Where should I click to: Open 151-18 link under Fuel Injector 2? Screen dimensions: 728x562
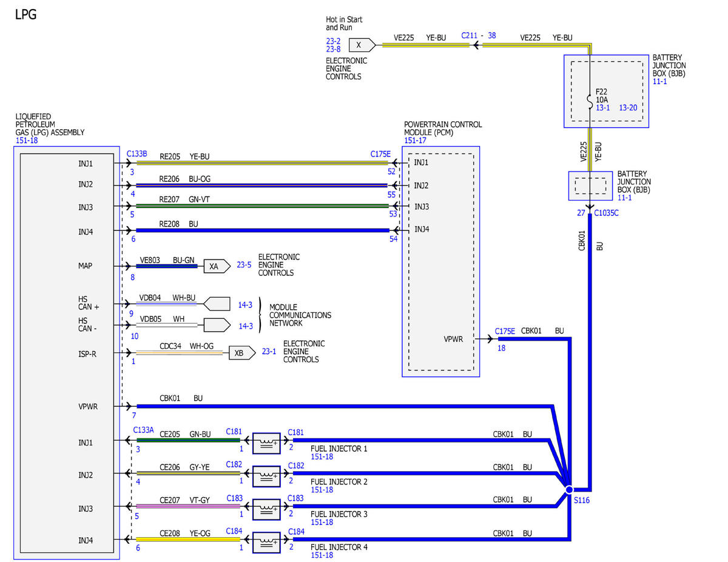click(x=322, y=490)
